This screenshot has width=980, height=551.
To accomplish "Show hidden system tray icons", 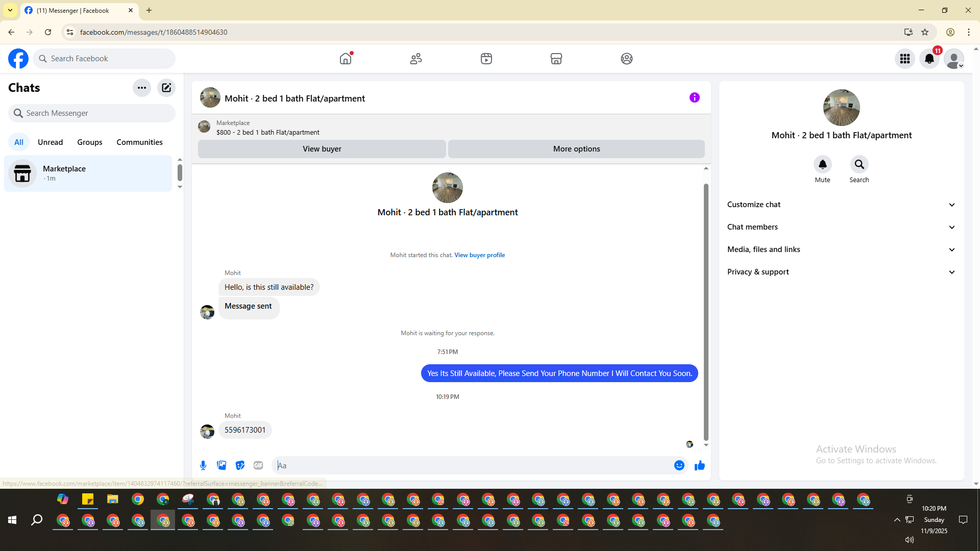I will coord(897,520).
